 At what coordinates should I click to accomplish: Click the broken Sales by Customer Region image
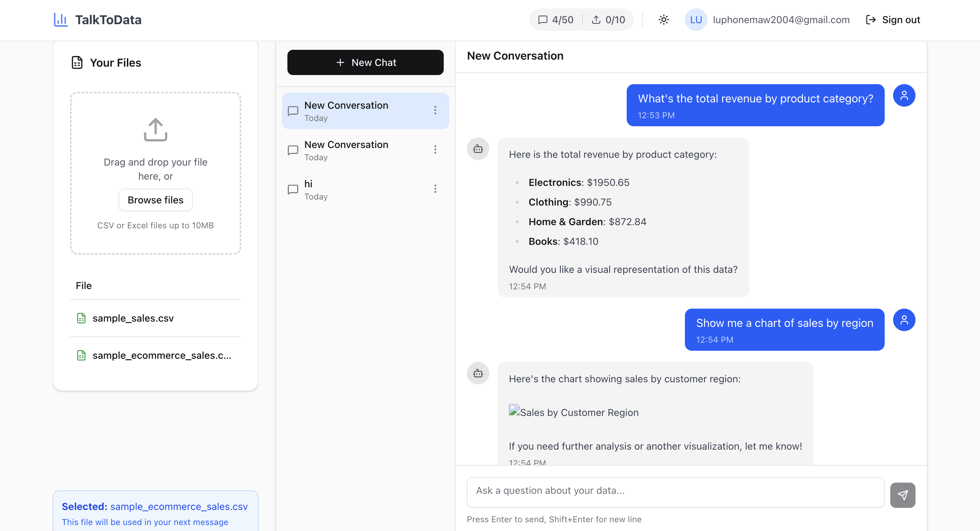point(574,412)
